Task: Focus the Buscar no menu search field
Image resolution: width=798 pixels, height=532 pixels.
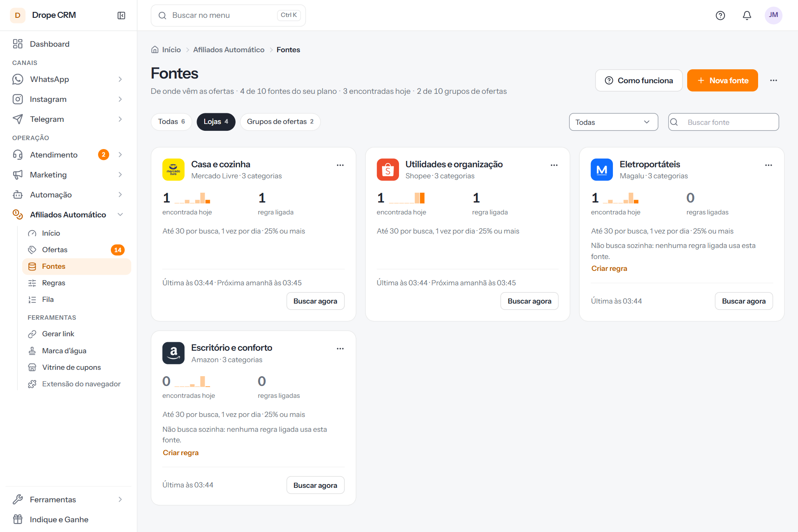Action: tap(228, 15)
